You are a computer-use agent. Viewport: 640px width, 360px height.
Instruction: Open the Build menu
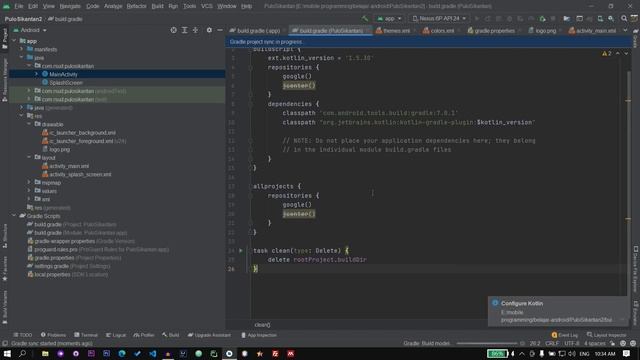coord(158,6)
